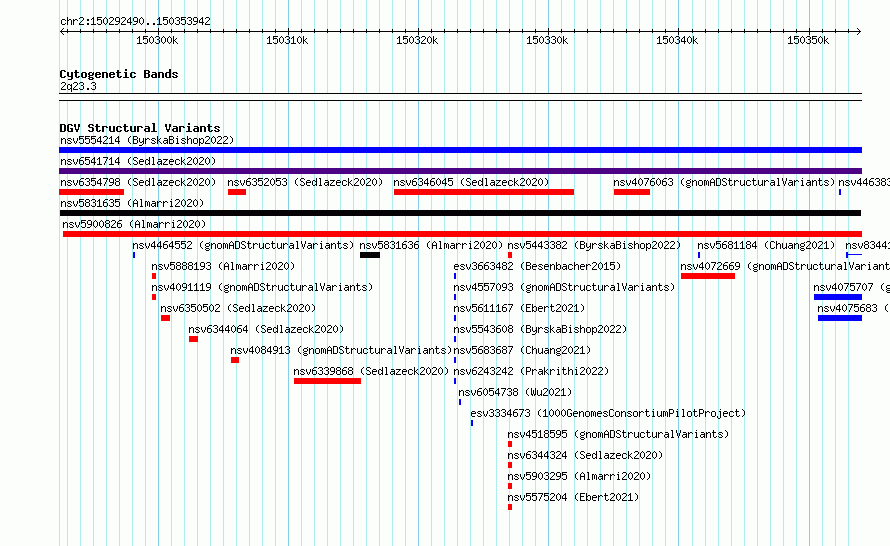
Task: Open nsv6243242 (Prakrithi2022) label
Action: click(531, 371)
